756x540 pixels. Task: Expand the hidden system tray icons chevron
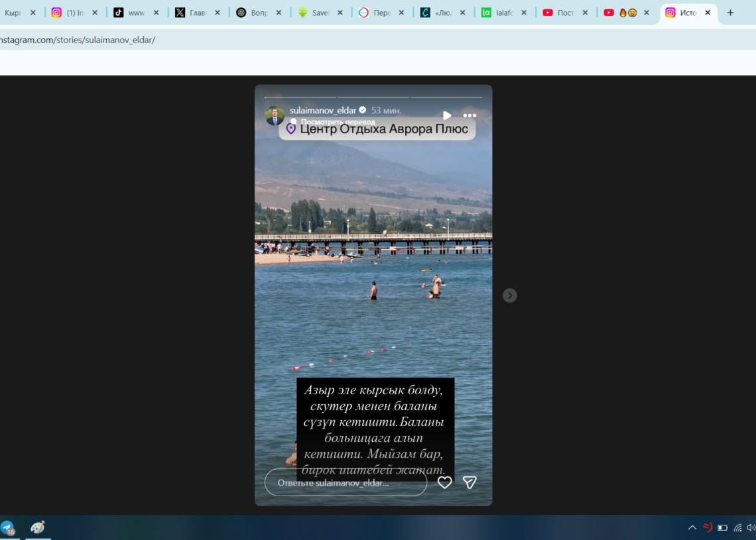pos(692,528)
